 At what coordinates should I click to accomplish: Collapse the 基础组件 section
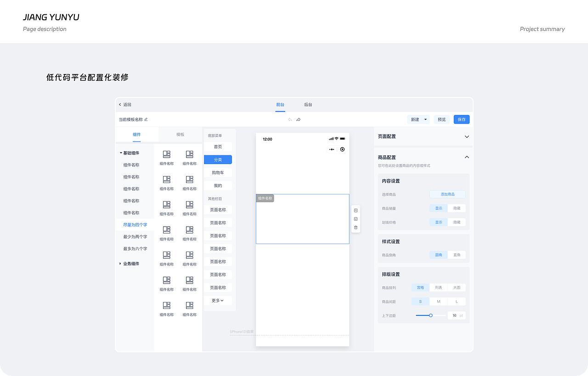(x=120, y=153)
